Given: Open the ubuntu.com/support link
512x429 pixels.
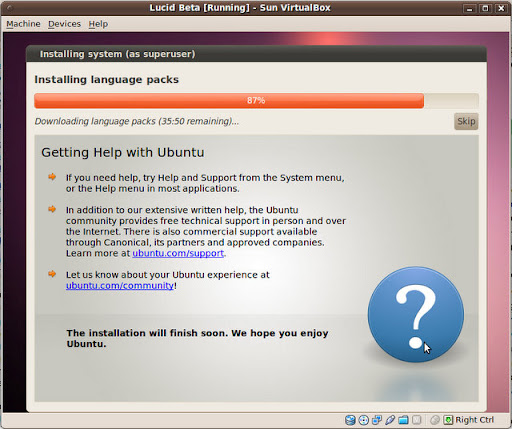Looking at the screenshot, I should coord(178,253).
